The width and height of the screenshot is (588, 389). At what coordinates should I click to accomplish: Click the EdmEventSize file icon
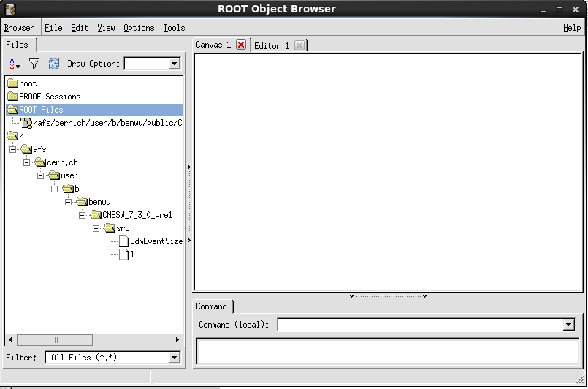[123, 241]
